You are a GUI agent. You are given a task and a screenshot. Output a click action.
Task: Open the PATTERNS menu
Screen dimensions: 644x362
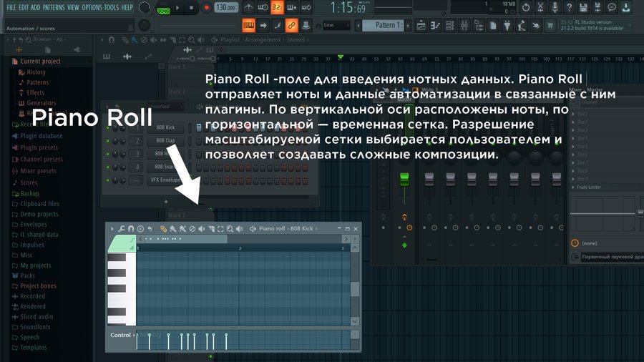pos(54,7)
